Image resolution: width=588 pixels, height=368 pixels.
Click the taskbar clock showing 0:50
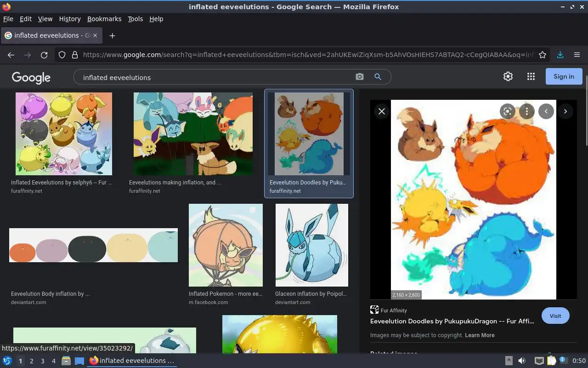click(579, 361)
